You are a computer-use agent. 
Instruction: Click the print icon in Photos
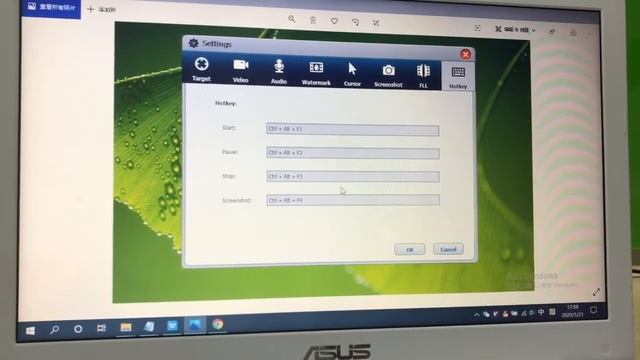click(x=573, y=32)
